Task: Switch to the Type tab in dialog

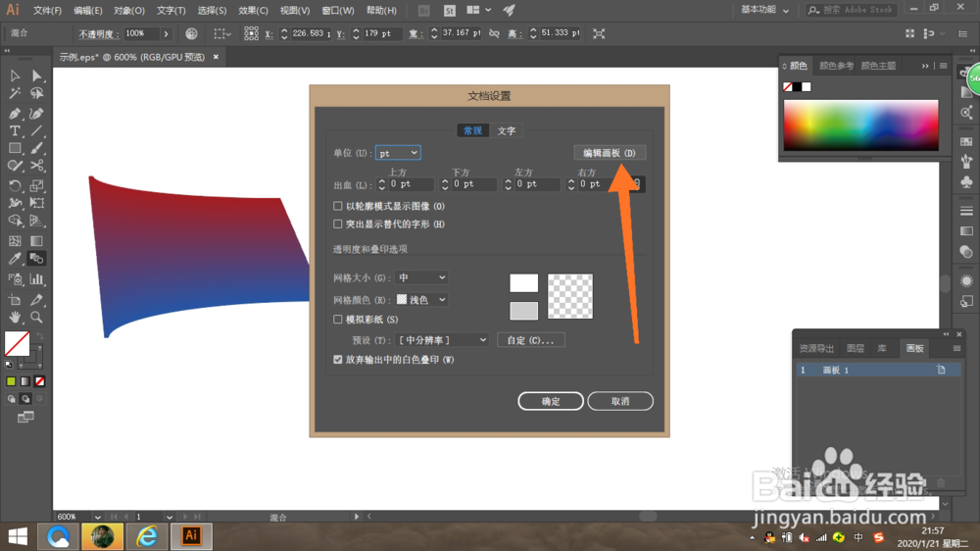Action: pyautogui.click(x=507, y=130)
